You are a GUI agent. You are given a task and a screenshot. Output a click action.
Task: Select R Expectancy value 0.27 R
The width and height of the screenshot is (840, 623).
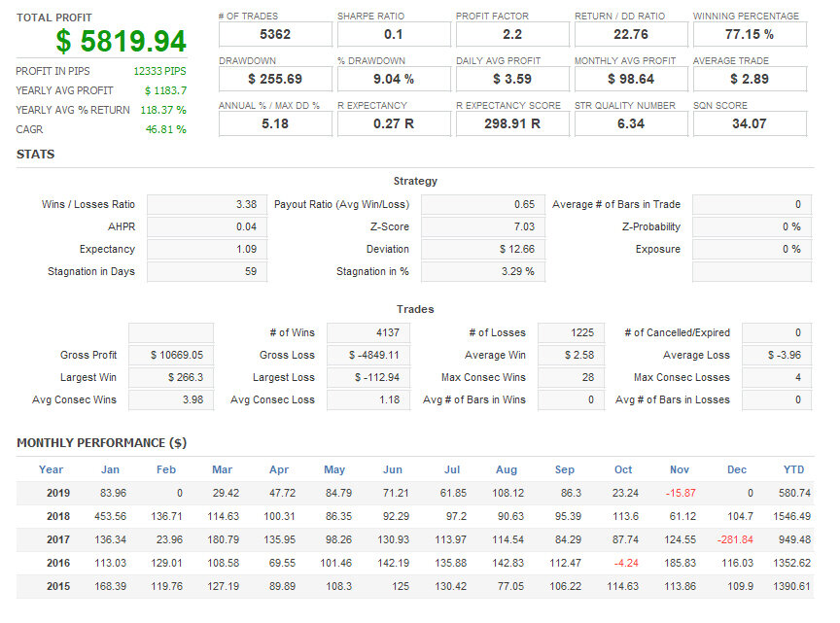click(394, 123)
